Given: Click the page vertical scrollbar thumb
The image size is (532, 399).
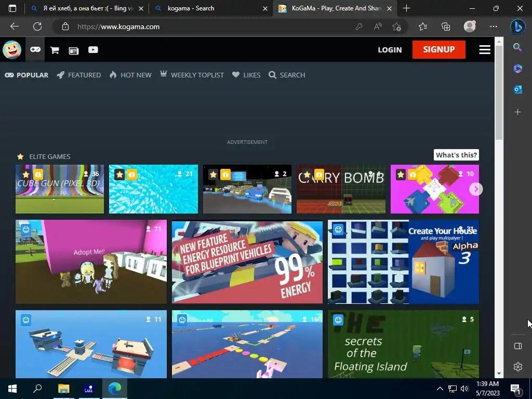Looking at the screenshot, I should pos(499,92).
